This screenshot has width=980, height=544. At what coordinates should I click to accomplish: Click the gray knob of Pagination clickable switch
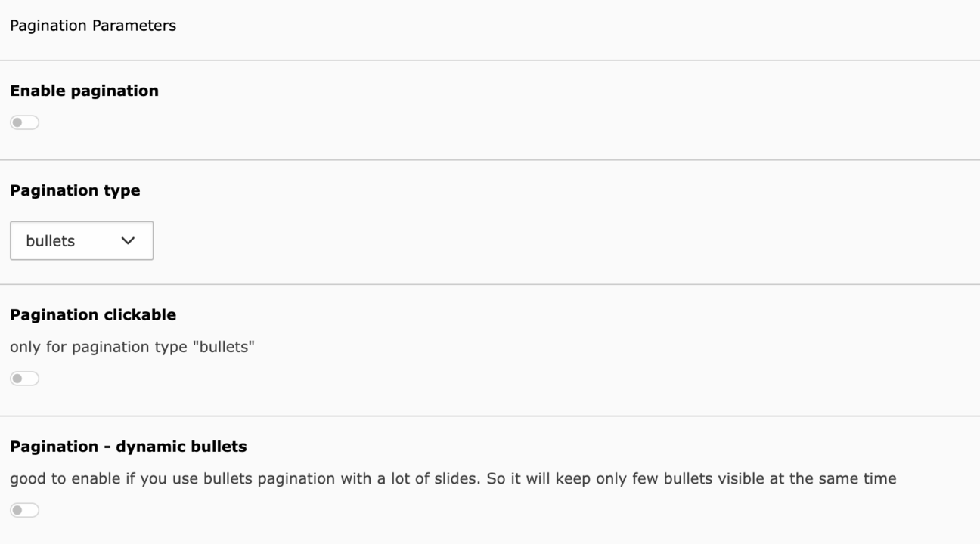17,379
